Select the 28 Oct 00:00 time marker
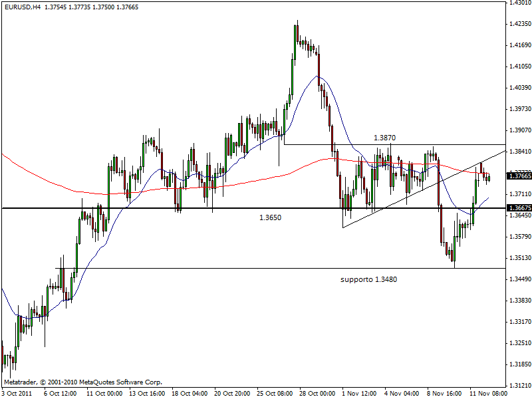532x399 pixels. click(317, 394)
